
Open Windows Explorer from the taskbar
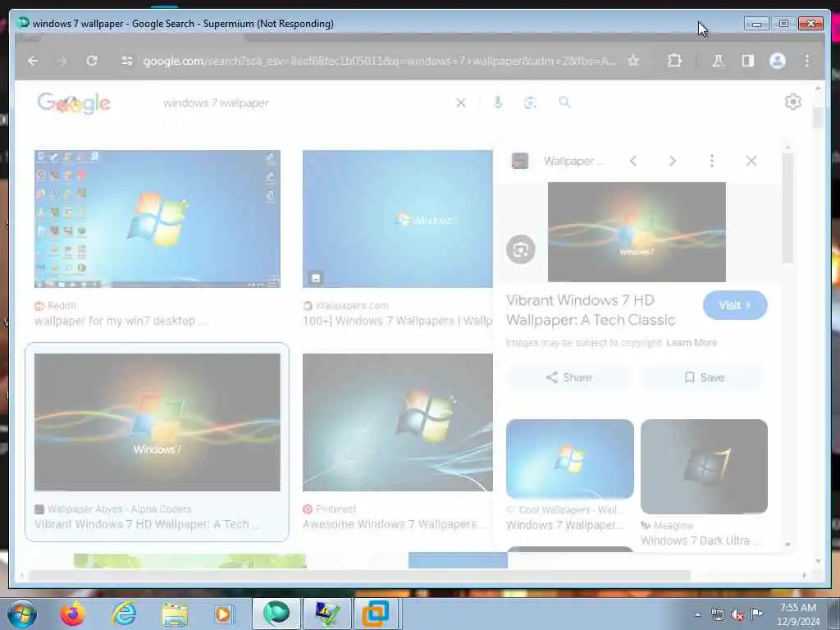pos(175,615)
